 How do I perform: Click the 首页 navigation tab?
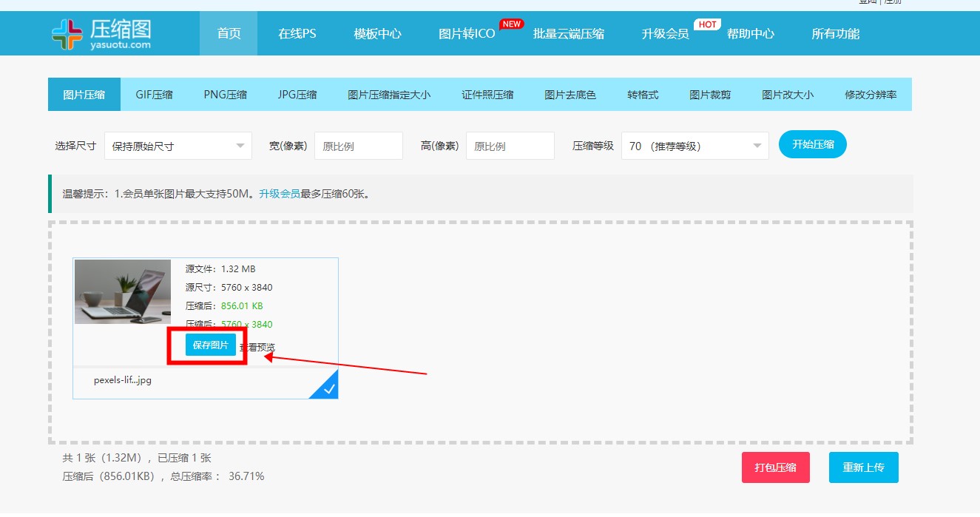(x=229, y=34)
